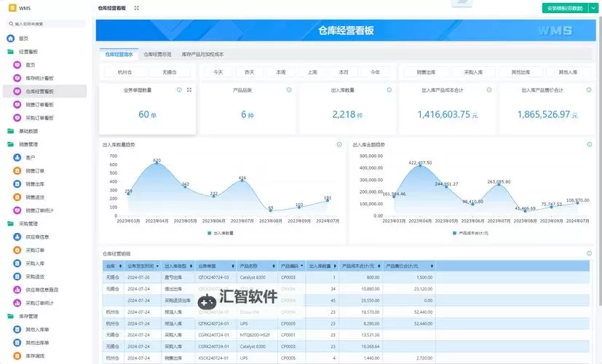Click info icon on 出入库数量 card
This screenshot has height=364, width=602.
point(389,90)
